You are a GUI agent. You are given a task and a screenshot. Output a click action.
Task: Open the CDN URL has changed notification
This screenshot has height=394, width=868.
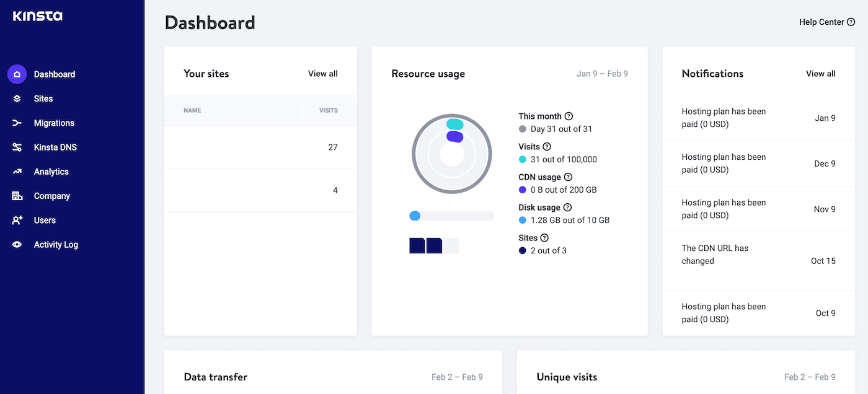click(759, 261)
